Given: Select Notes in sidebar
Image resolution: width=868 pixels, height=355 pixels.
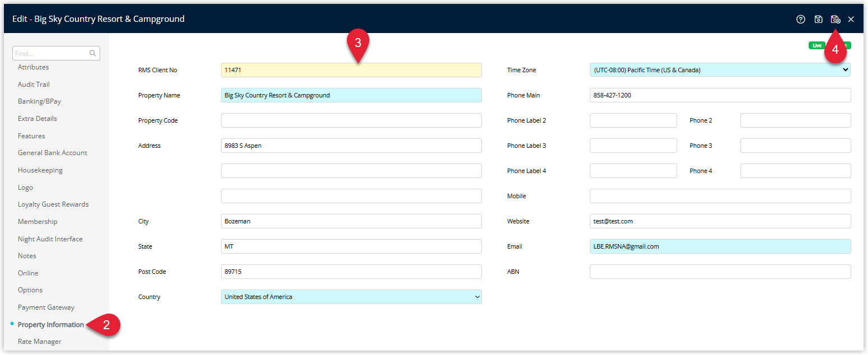Looking at the screenshot, I should coord(27,256).
